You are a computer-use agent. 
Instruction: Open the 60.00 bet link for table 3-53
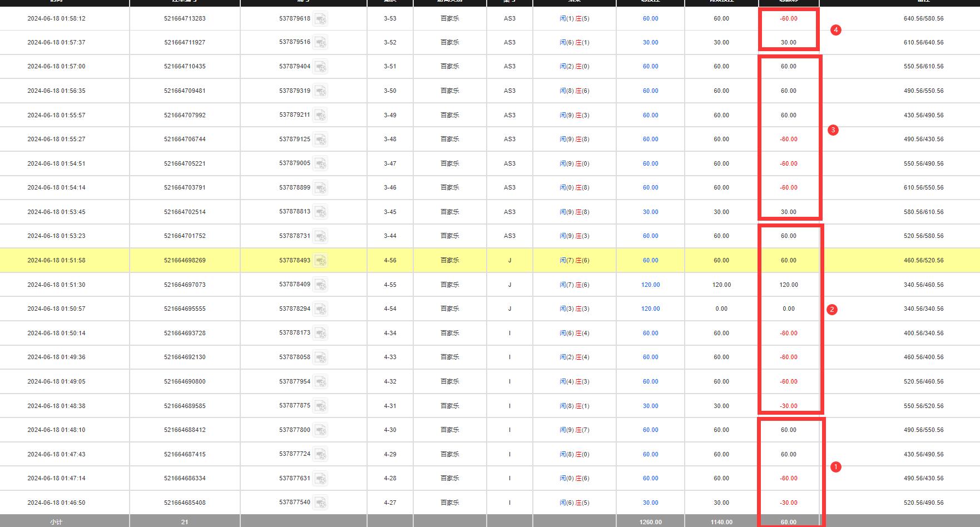tap(650, 18)
